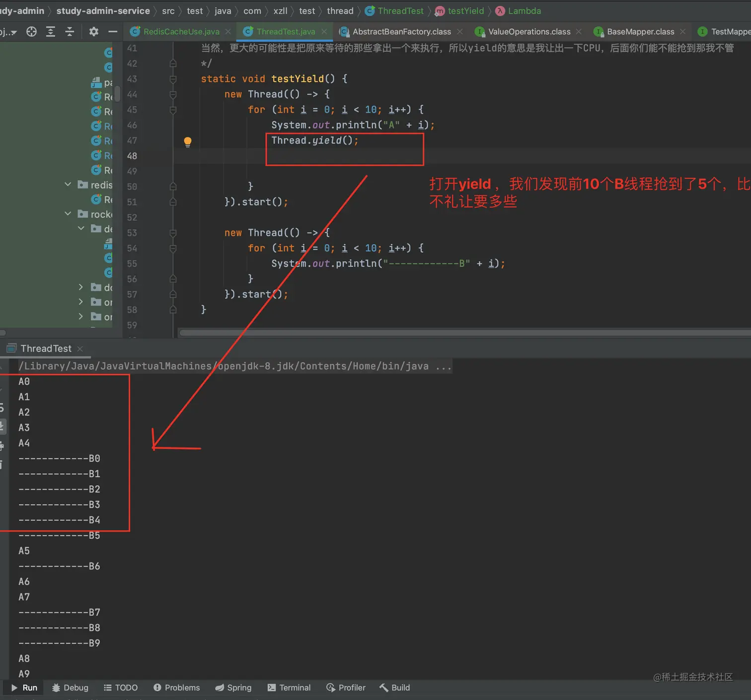The width and height of the screenshot is (751, 700).
Task: Click the Collapse All icon in Project toolbar
Action: pos(70,32)
